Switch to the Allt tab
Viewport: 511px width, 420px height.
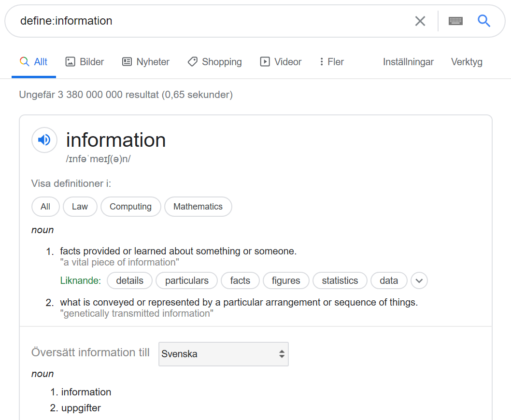33,62
